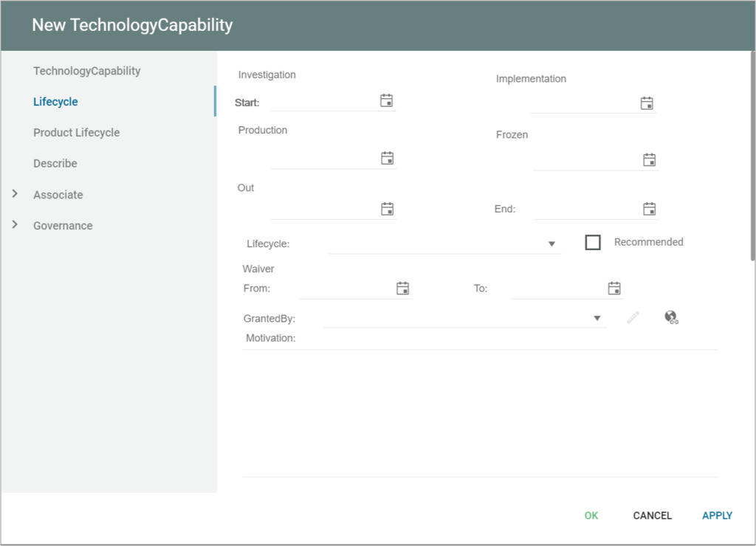Switch to the Product Lifecycle tab
The image size is (756, 546).
click(76, 132)
